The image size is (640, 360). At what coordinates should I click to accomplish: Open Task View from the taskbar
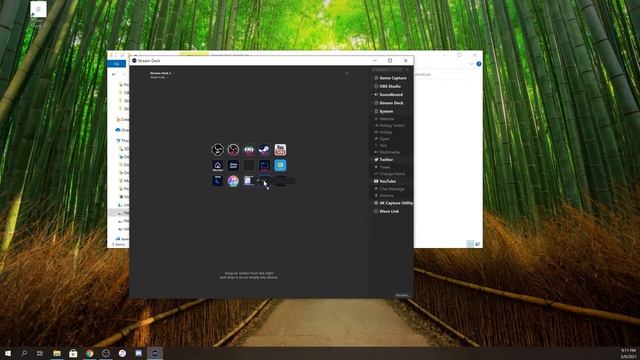40,353
